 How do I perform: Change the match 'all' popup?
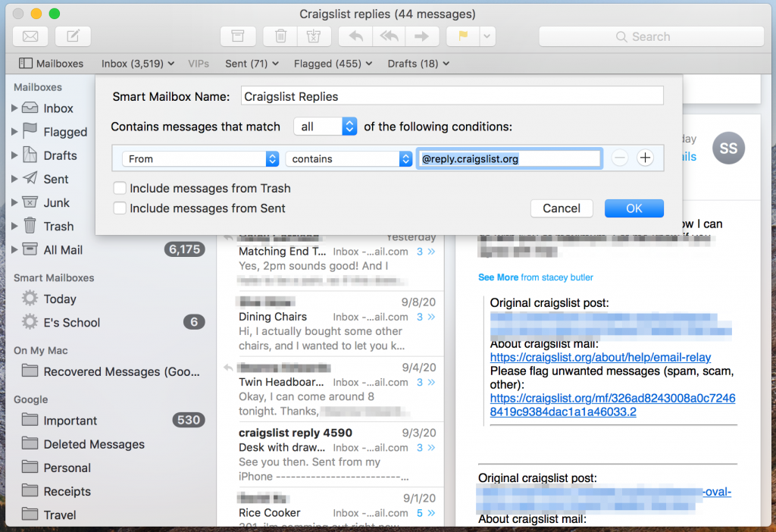(x=325, y=127)
